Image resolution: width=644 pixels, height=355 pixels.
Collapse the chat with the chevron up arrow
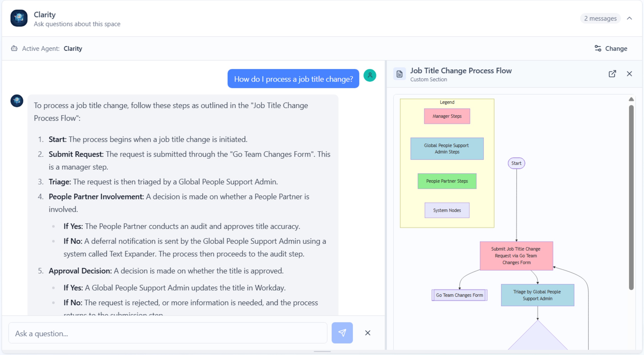[629, 18]
